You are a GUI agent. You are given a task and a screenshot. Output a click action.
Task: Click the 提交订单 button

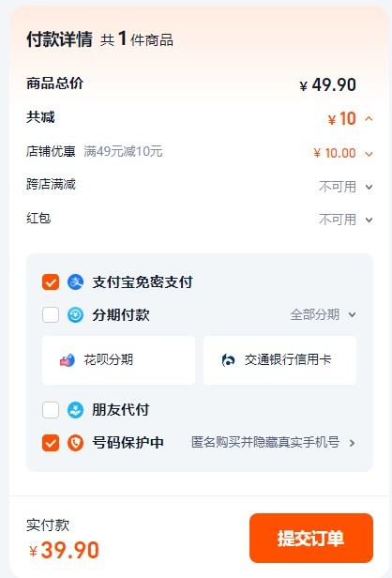(311, 538)
